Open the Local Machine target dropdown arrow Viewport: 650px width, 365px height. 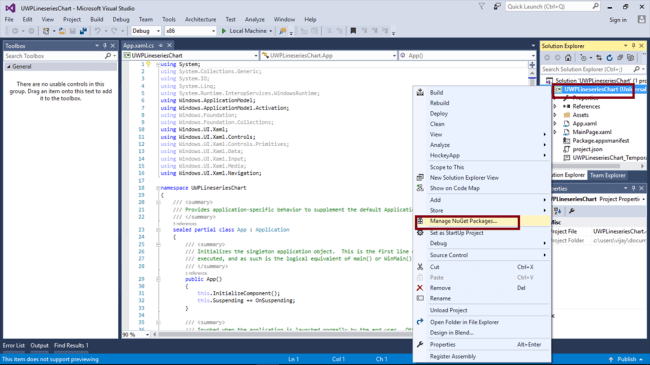pos(271,31)
